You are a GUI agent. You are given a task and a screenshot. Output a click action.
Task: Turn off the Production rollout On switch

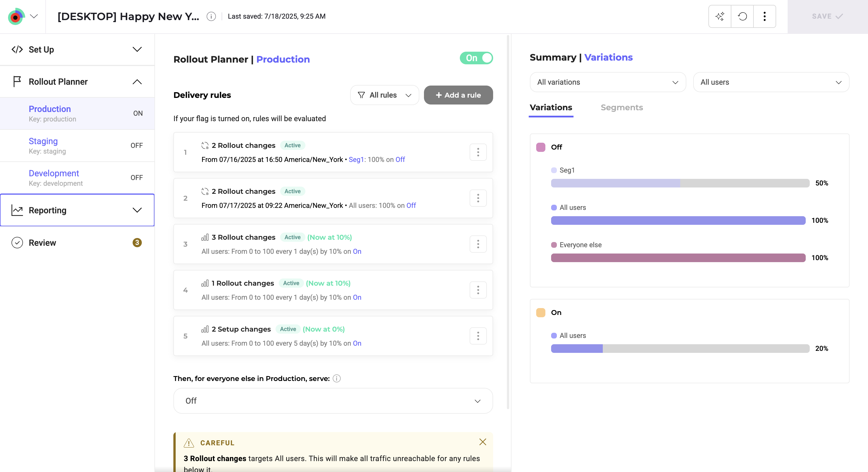tap(476, 58)
